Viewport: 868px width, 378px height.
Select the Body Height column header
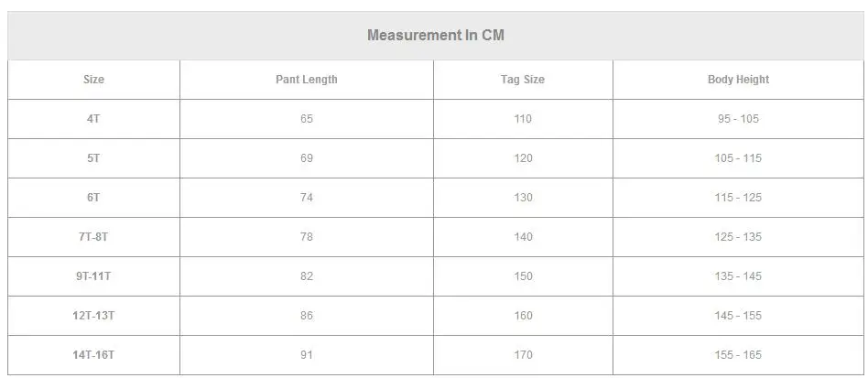pyautogui.click(x=739, y=79)
